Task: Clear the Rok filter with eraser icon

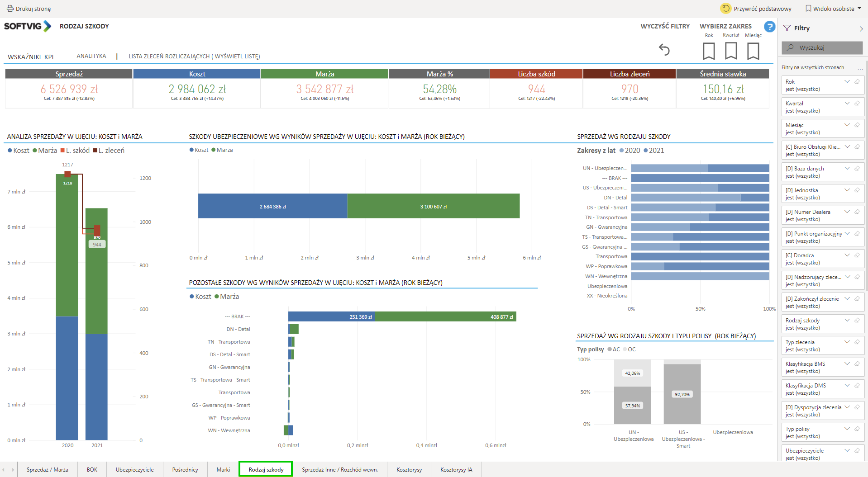Action: coord(857,82)
